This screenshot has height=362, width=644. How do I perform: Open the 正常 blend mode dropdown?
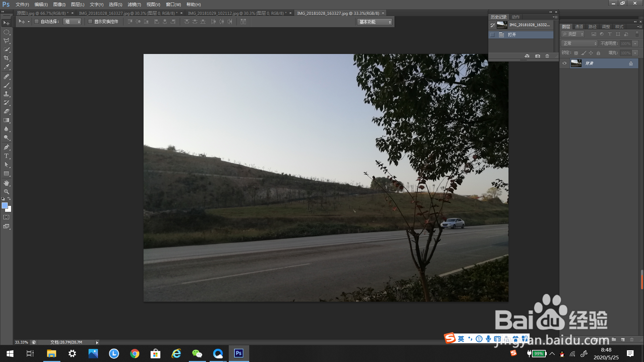click(579, 44)
